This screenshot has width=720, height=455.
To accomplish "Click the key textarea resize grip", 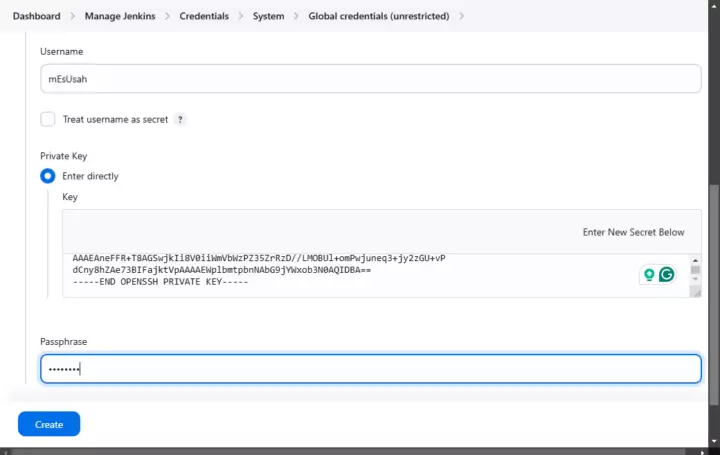I will [x=697, y=292].
